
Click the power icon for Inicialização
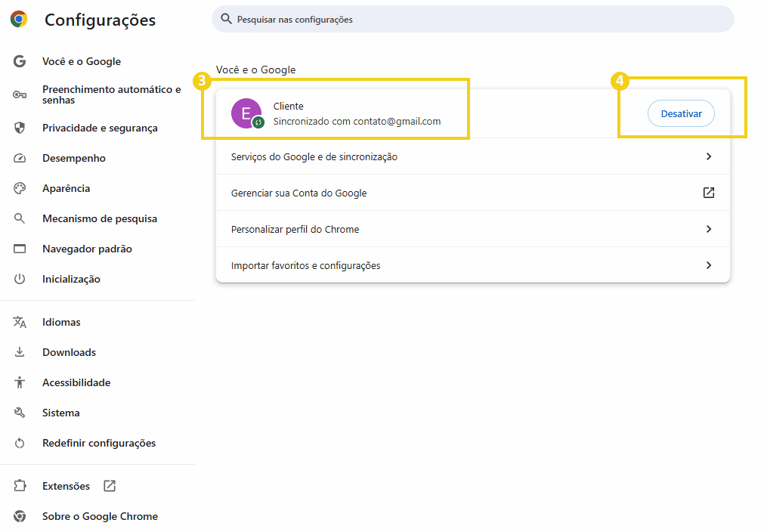[x=20, y=279]
